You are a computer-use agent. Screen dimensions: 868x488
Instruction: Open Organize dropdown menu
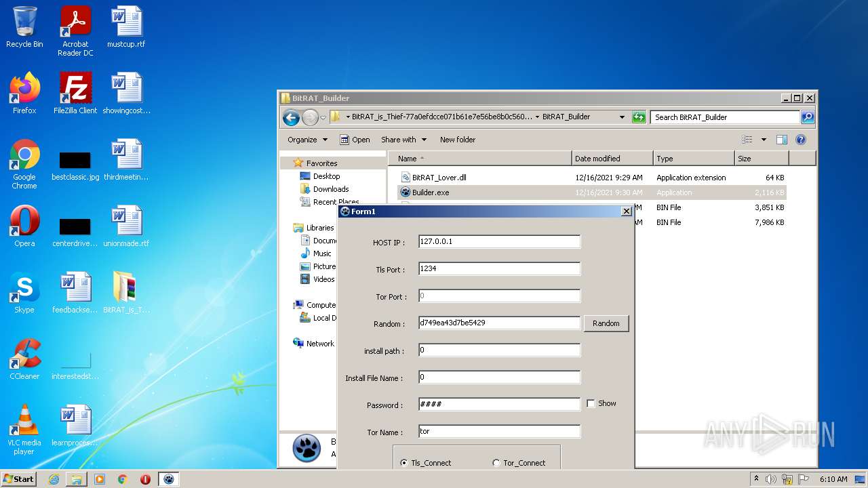307,140
